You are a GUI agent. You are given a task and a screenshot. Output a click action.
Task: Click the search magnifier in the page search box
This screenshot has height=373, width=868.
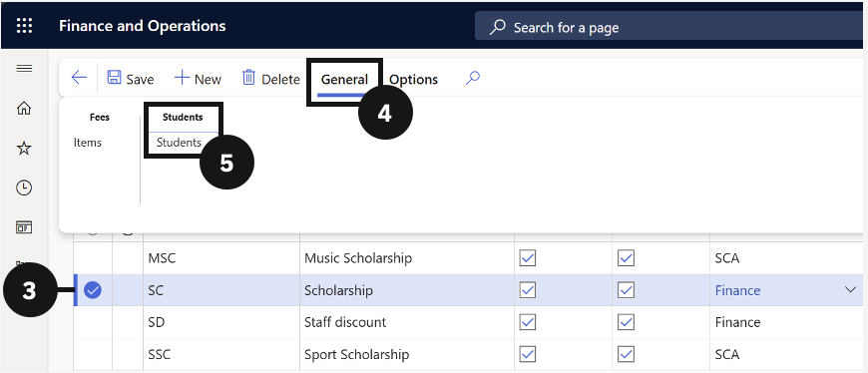[x=498, y=27]
